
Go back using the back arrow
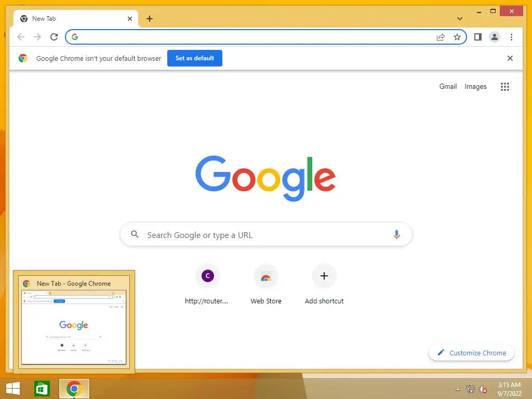[21, 37]
